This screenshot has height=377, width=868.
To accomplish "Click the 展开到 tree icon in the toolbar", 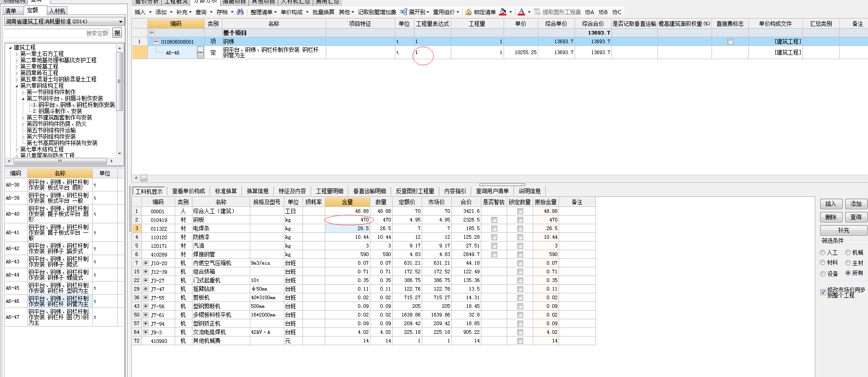I will (403, 12).
